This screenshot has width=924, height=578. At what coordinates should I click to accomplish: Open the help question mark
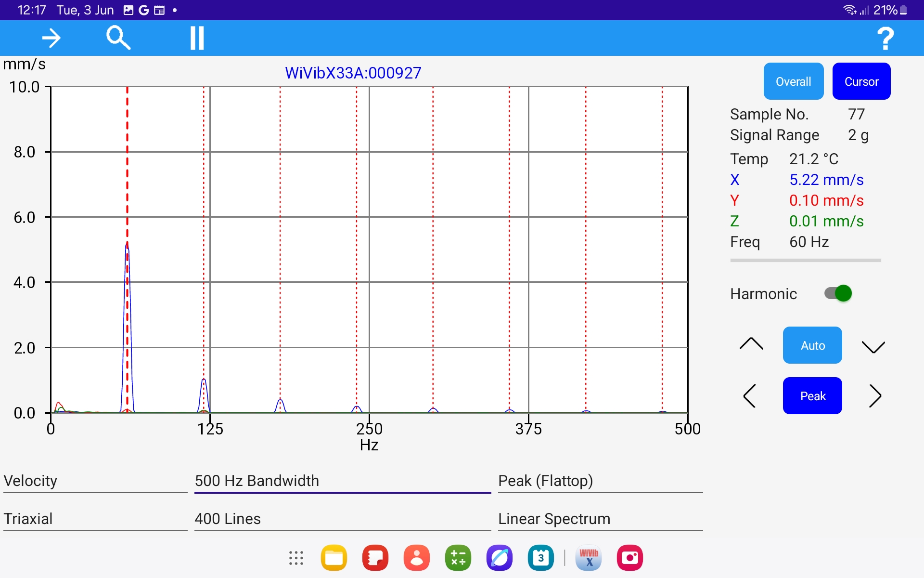pyautogui.click(x=885, y=38)
